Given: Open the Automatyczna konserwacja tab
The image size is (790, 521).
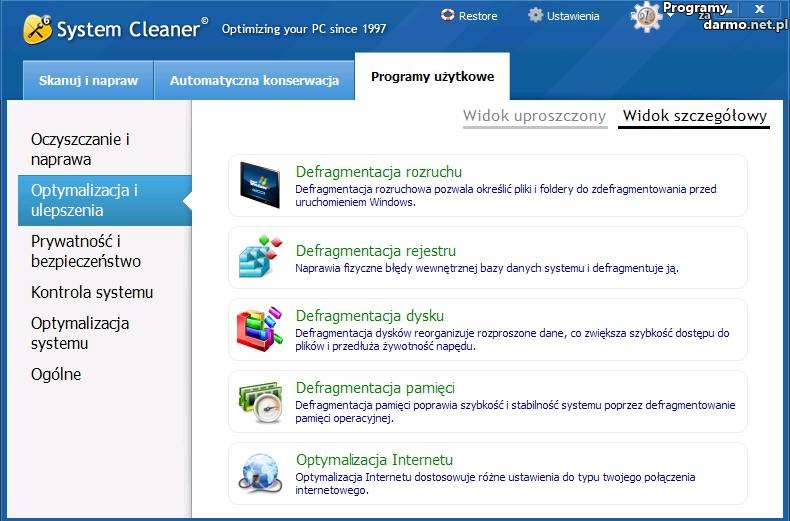Looking at the screenshot, I should [x=254, y=80].
